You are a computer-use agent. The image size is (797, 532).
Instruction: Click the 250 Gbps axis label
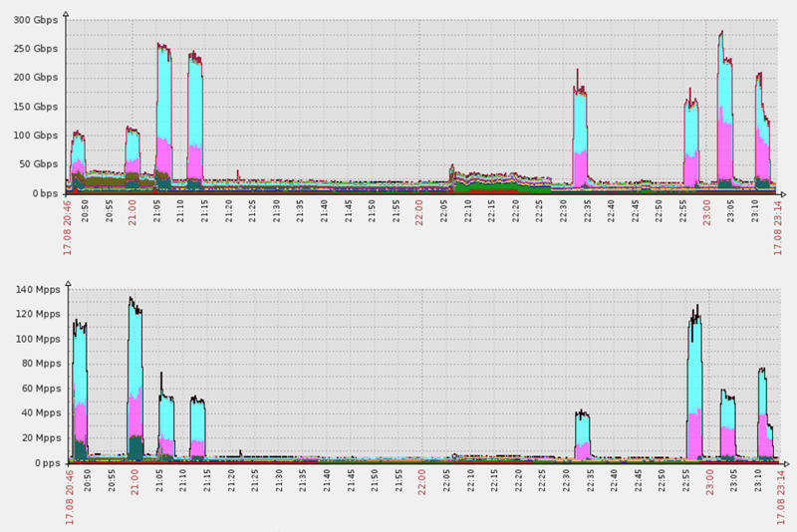[36, 49]
